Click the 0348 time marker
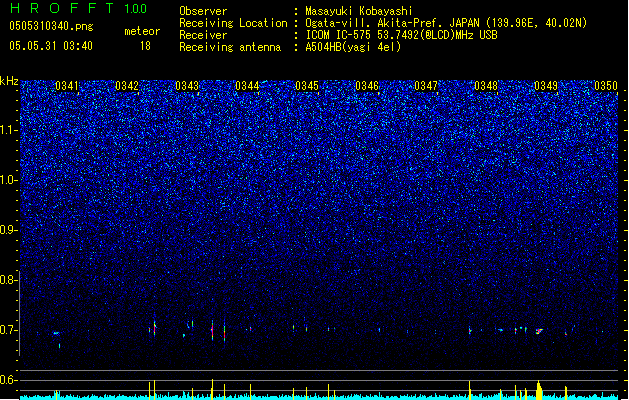 pyautogui.click(x=486, y=86)
